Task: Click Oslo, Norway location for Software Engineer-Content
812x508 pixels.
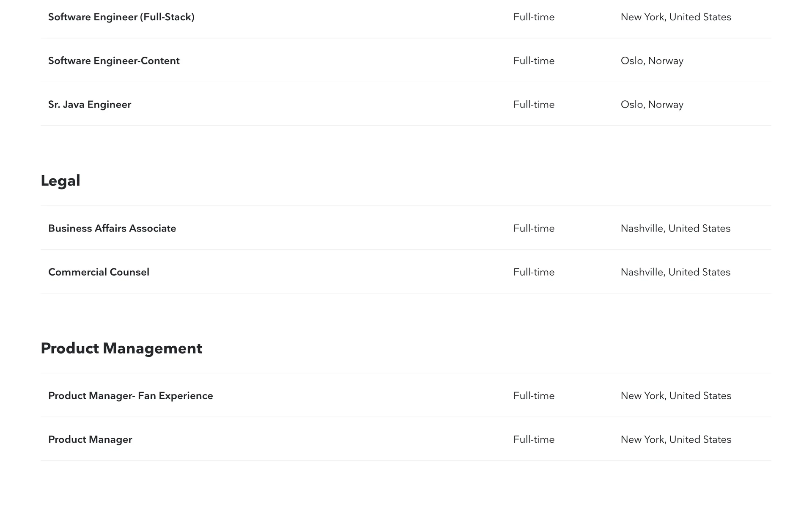Action: 652,61
